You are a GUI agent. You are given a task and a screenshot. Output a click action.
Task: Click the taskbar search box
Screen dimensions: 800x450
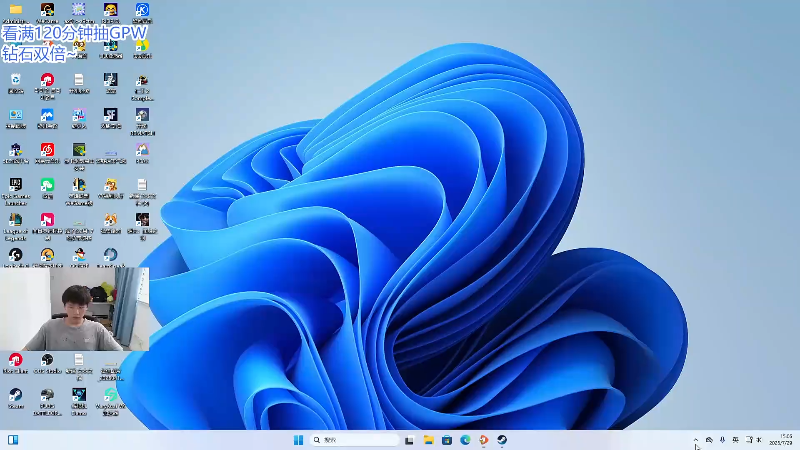coord(354,440)
